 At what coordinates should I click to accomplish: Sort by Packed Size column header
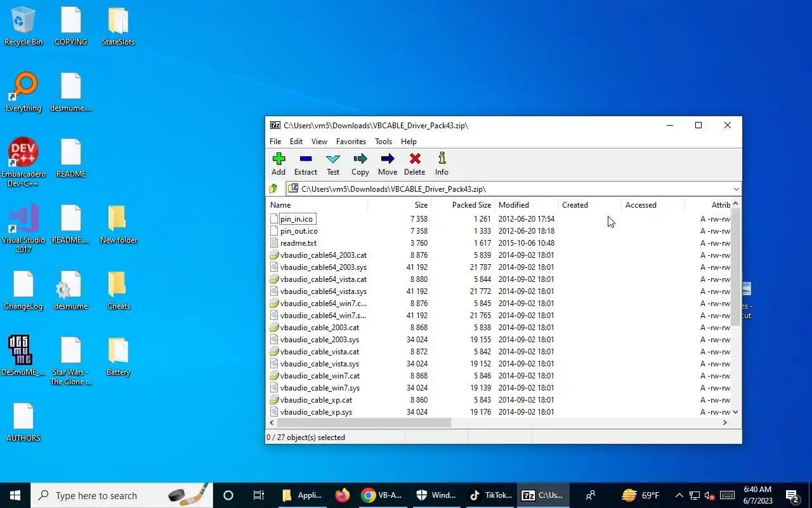tap(463, 205)
